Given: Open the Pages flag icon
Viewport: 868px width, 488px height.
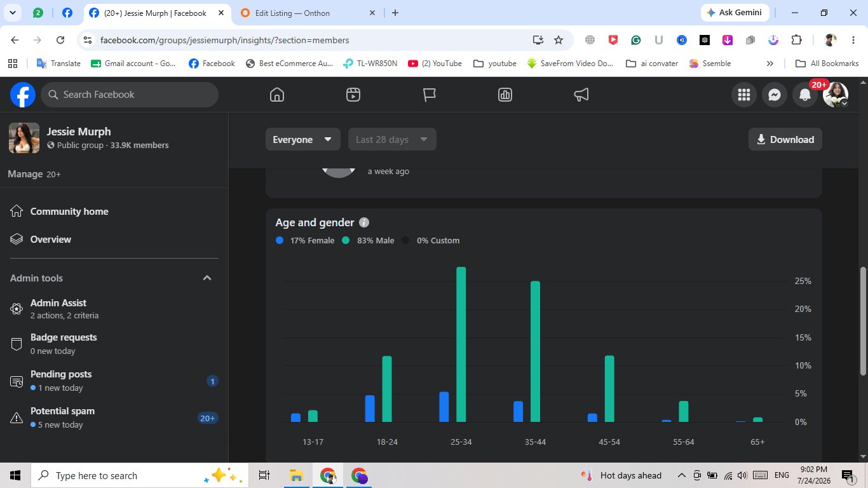Looking at the screenshot, I should point(429,95).
